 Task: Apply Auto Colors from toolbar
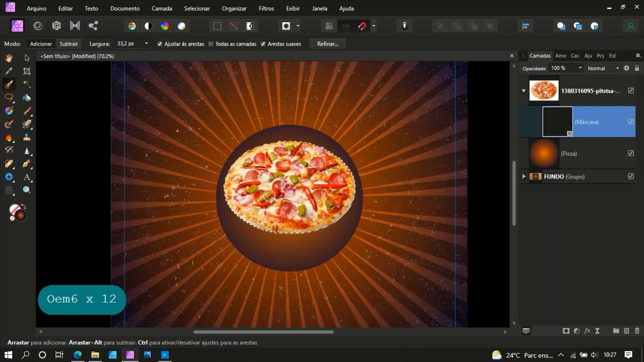165,26
